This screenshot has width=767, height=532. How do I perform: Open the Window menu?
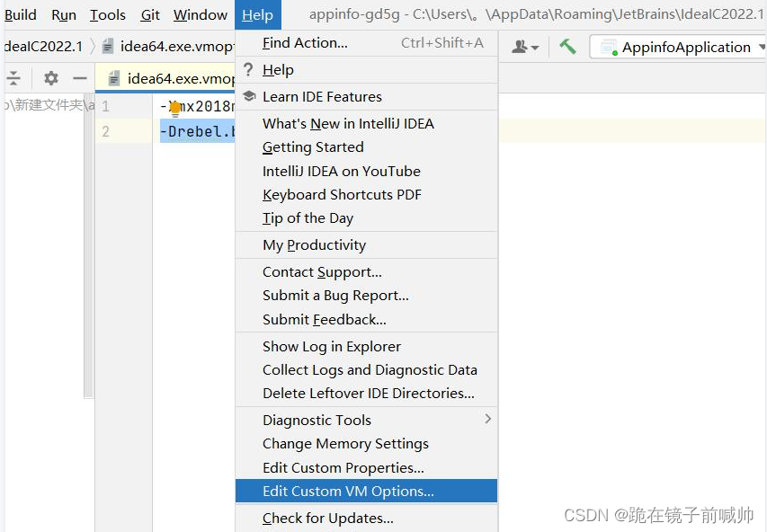tap(200, 15)
